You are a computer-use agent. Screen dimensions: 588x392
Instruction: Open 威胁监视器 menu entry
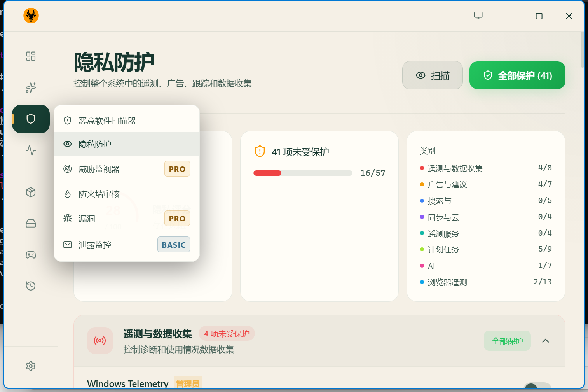pos(127,169)
